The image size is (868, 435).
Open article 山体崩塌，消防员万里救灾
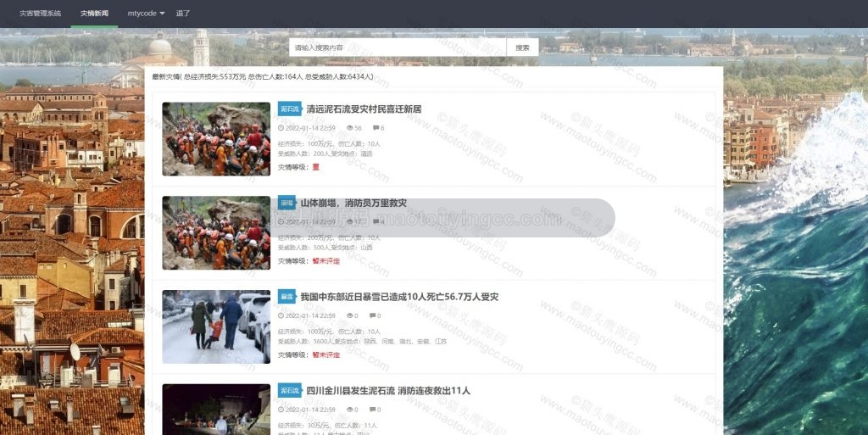pos(353,204)
